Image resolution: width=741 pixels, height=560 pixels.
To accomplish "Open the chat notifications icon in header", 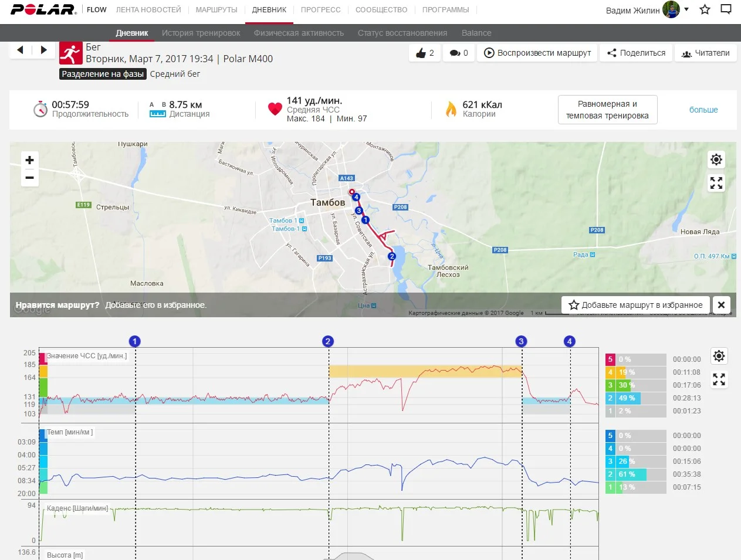I will (726, 9).
